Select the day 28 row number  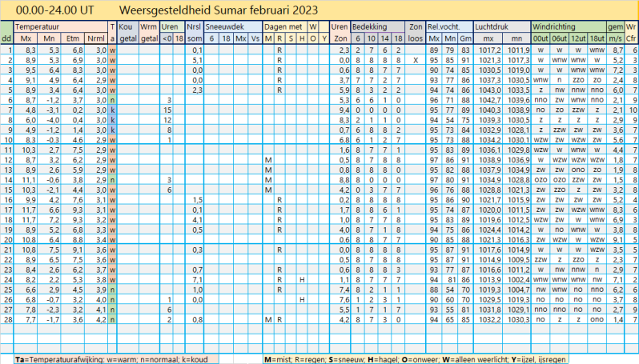click(x=7, y=319)
